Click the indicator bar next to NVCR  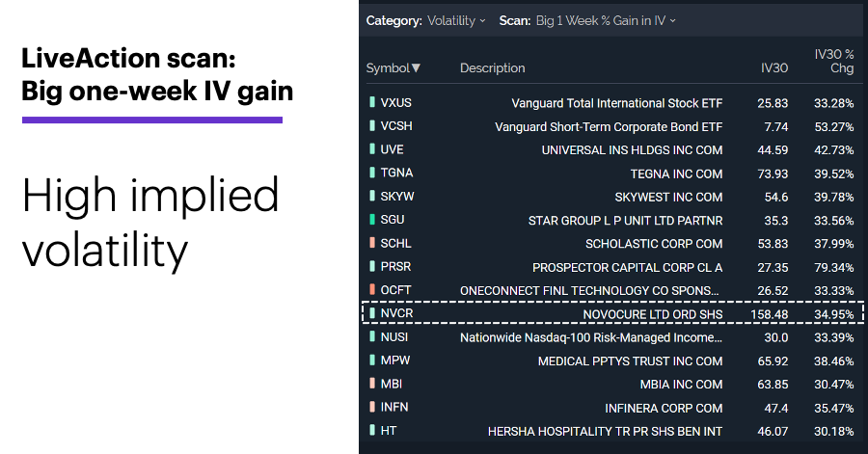coord(372,313)
